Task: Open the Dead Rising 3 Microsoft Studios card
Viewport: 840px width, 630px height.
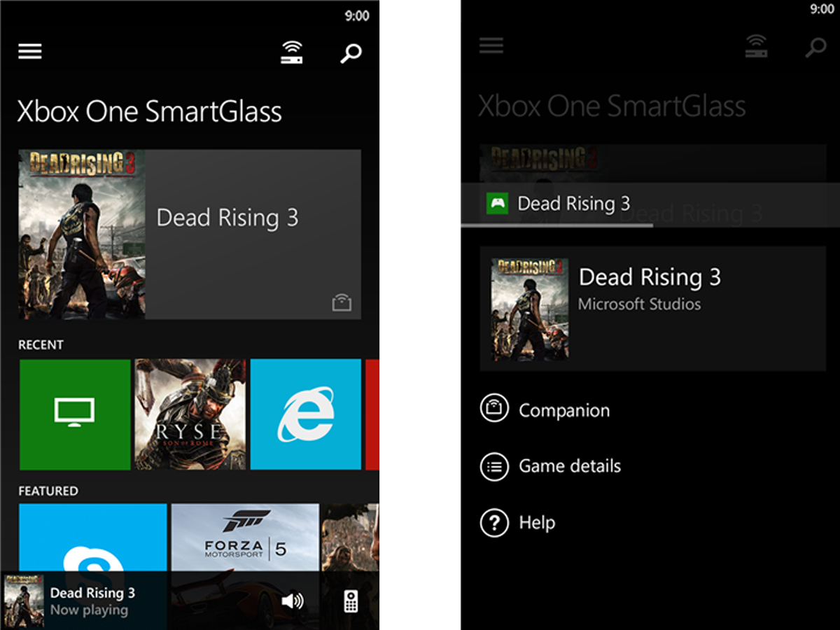Action: (x=652, y=309)
